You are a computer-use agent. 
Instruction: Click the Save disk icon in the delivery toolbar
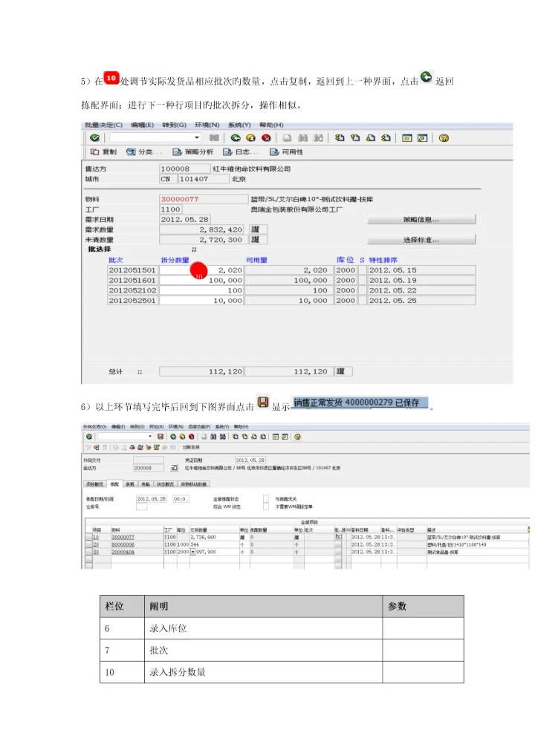coord(160,436)
